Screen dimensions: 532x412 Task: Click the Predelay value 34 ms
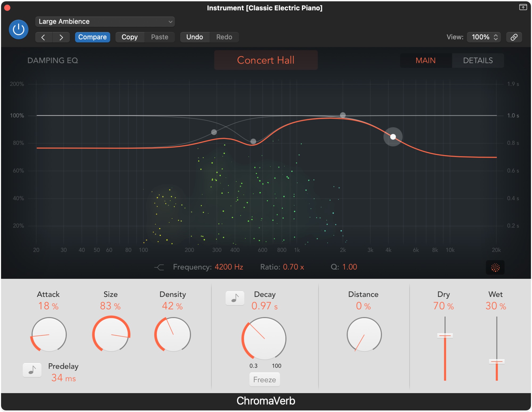(64, 378)
